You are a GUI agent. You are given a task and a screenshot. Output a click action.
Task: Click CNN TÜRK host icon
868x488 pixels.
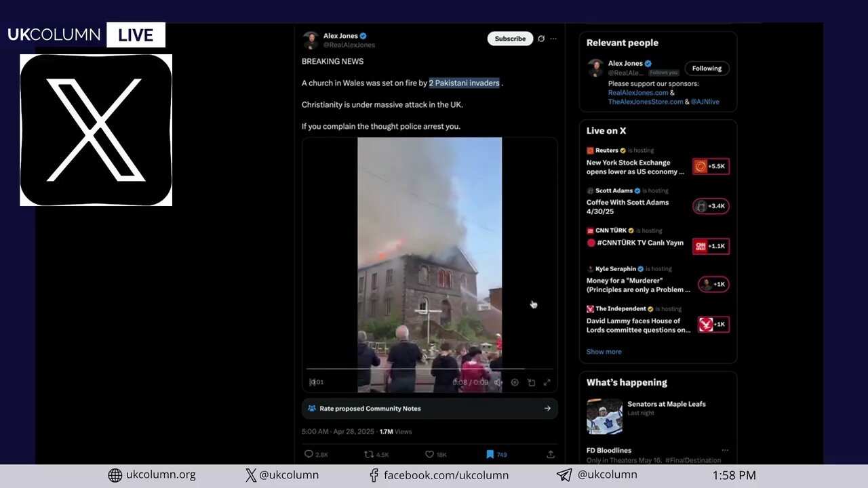pyautogui.click(x=590, y=230)
